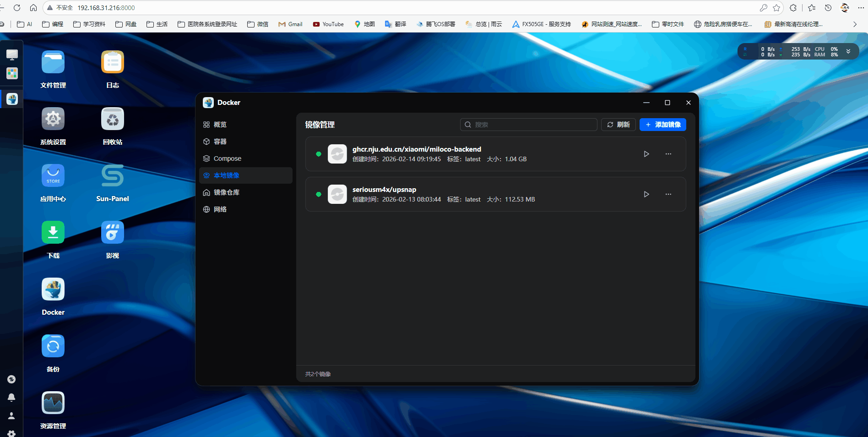Maximize the Docker window

667,103
